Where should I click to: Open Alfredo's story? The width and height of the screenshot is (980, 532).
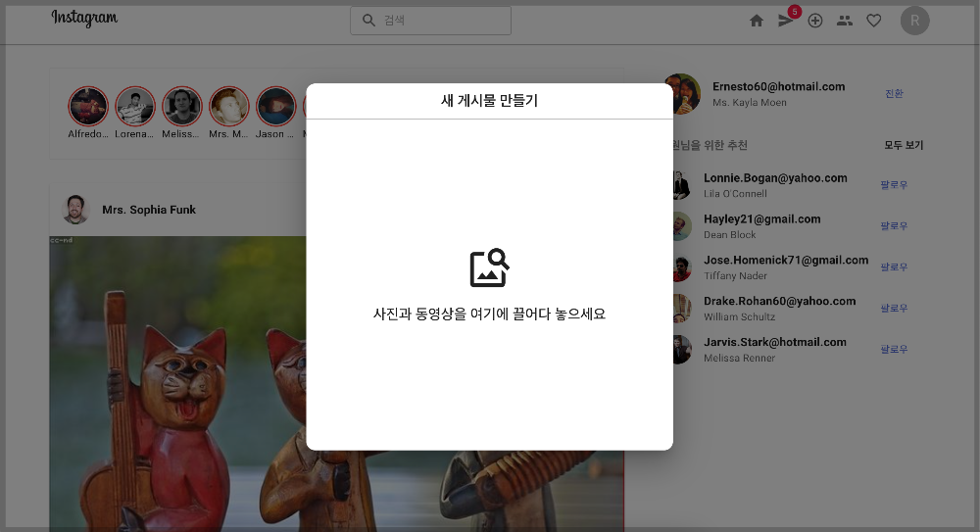coord(88,106)
